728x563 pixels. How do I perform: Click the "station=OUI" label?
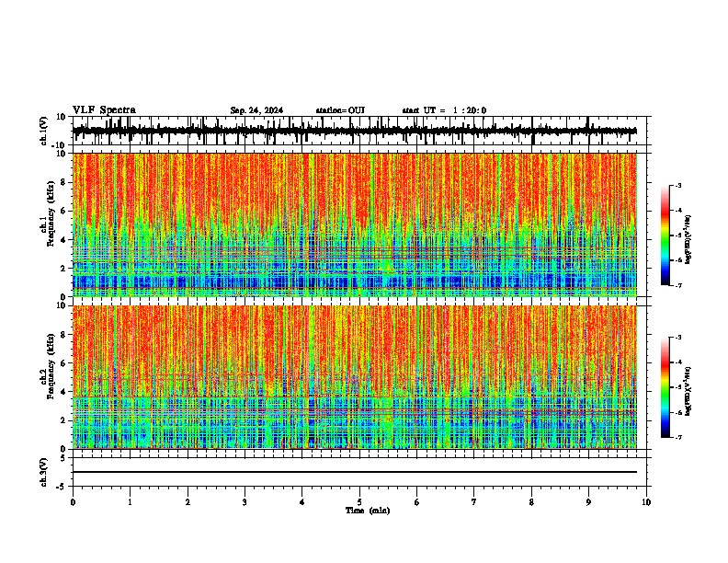(340, 110)
